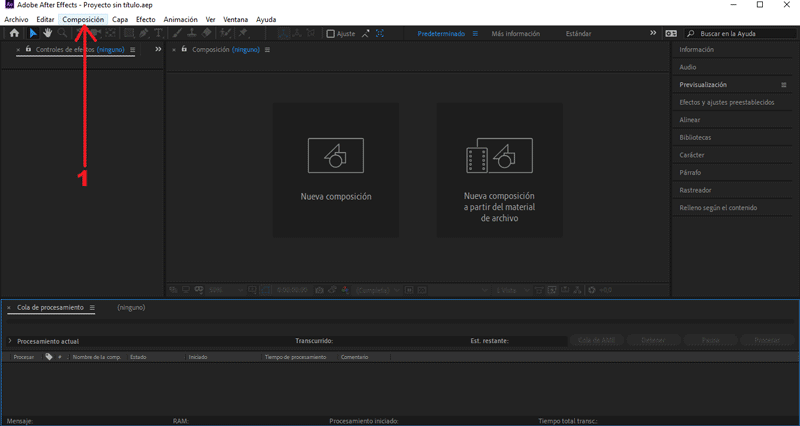800x426 pixels.
Task: Expand hidden panels next to Controles de efectos
Action: pyautogui.click(x=158, y=49)
